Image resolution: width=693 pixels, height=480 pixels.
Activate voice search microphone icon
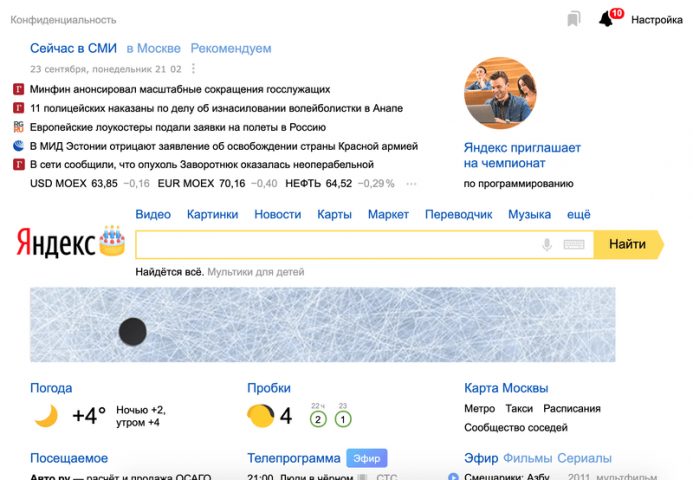click(547, 244)
